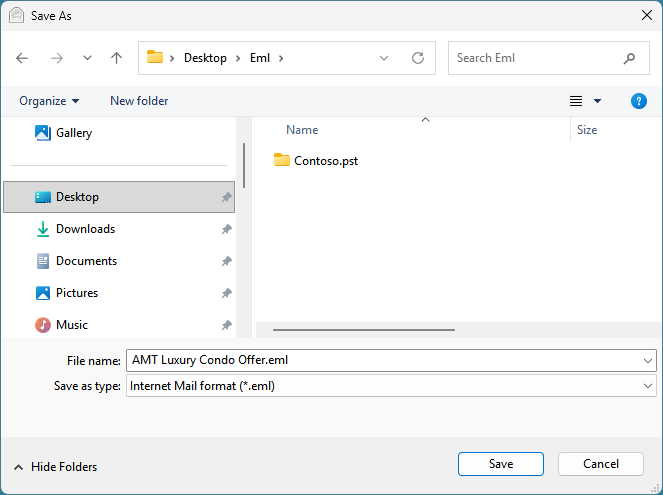Open the Contoso.pst folder

[x=325, y=160]
